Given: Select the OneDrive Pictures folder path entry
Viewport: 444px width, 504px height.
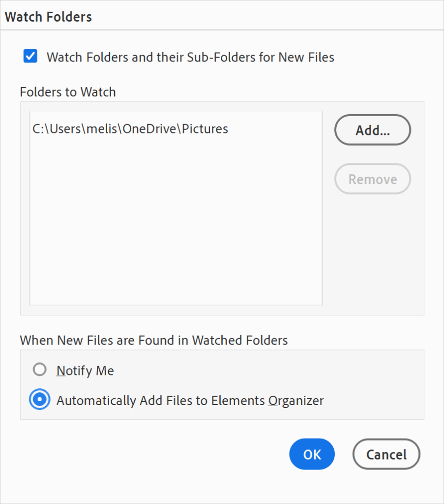Looking at the screenshot, I should (130, 129).
